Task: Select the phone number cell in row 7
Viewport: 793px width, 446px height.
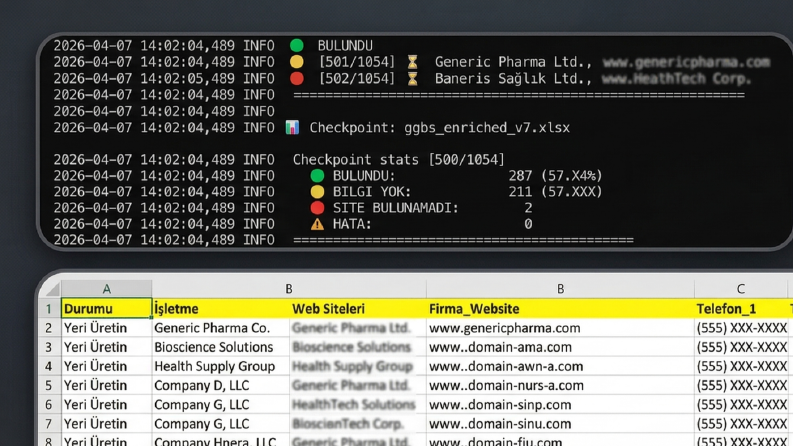Action: [741, 424]
